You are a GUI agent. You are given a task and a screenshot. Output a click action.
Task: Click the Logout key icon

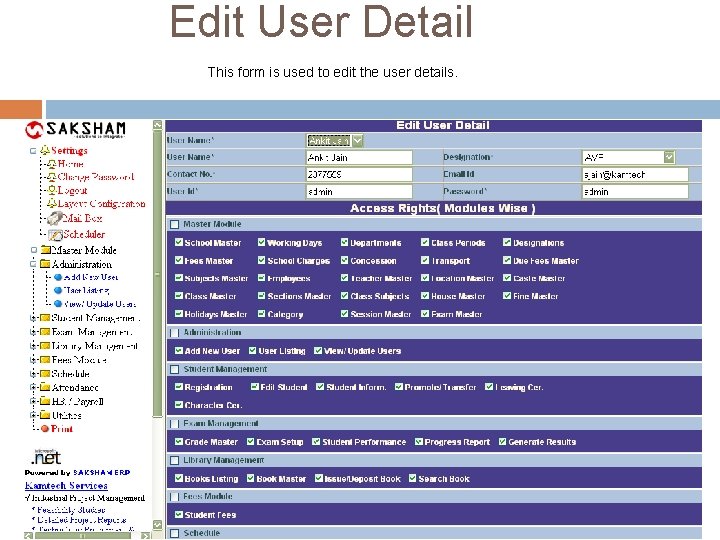point(52,190)
